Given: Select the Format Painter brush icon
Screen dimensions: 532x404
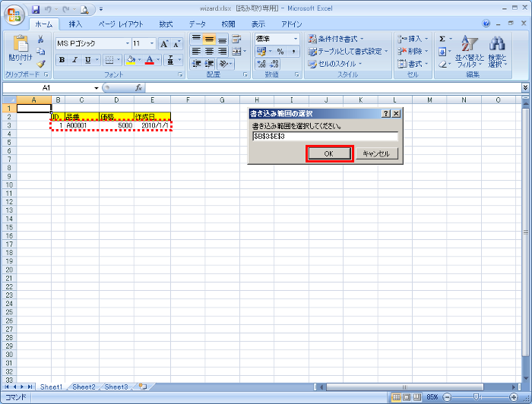Looking at the screenshot, I should (40, 64).
